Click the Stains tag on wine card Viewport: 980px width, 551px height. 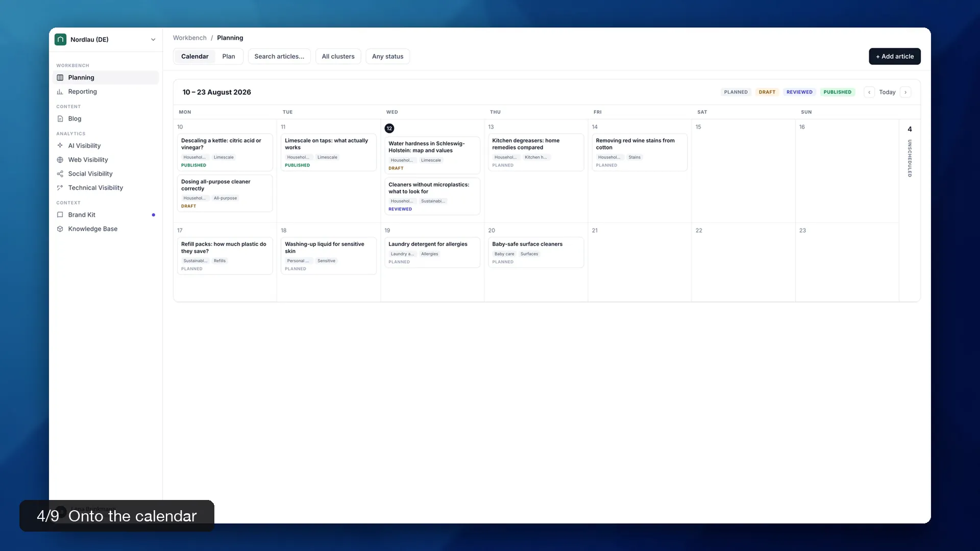pos(634,157)
